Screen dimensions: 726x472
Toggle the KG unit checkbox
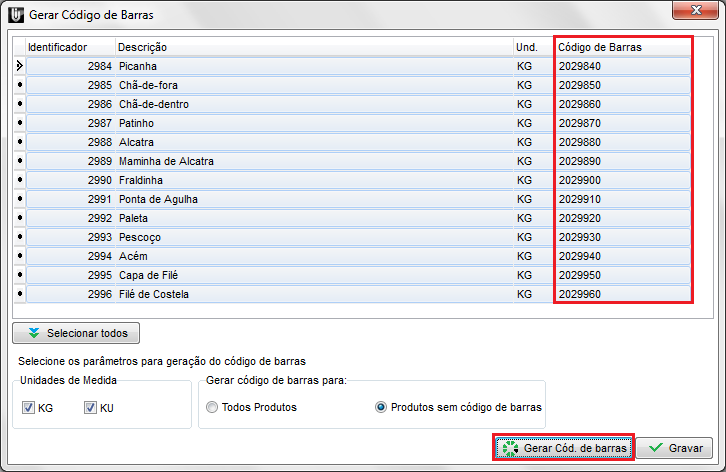coord(28,407)
